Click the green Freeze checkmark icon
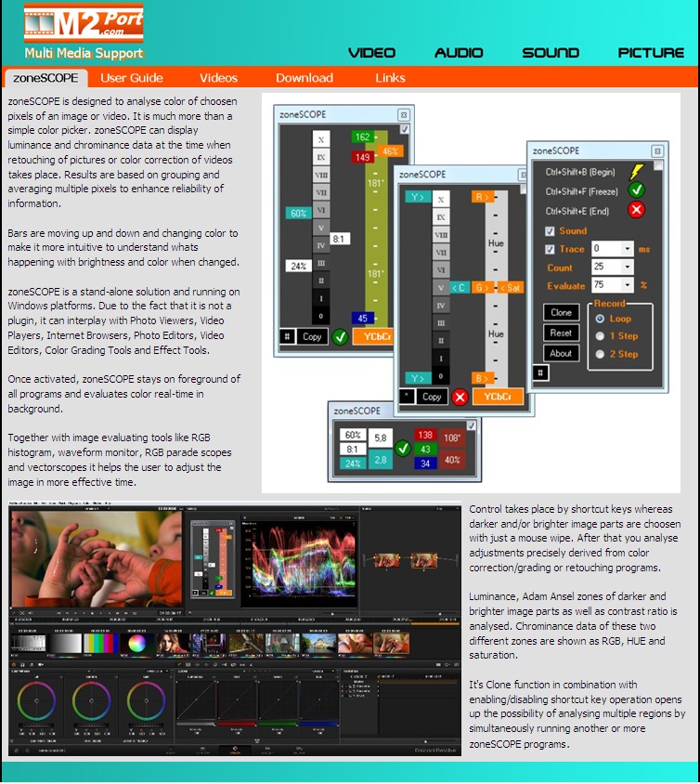700x784 pixels. (x=636, y=190)
